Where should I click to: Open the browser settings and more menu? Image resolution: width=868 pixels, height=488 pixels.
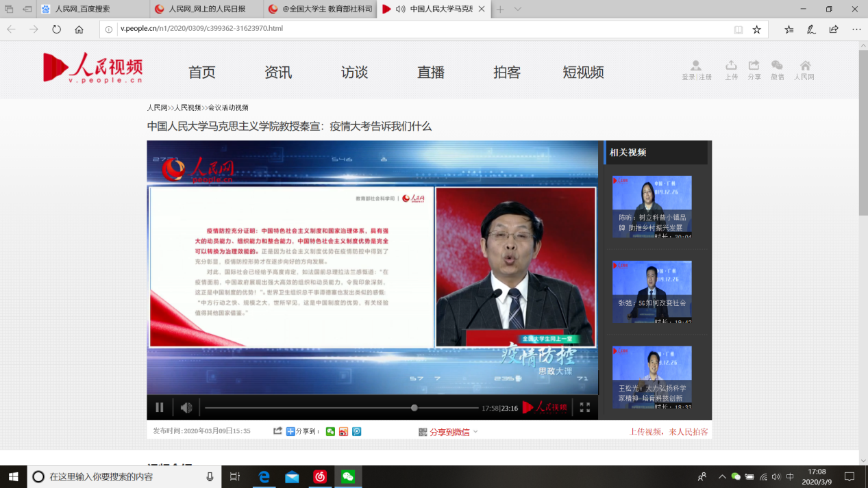[x=856, y=29]
